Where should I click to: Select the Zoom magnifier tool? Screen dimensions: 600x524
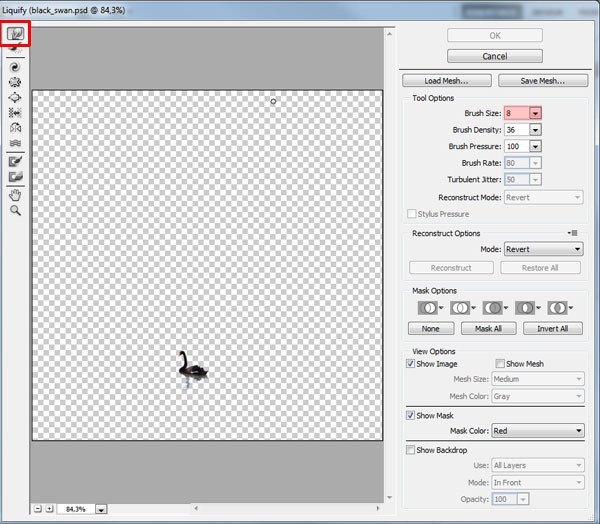[x=15, y=210]
